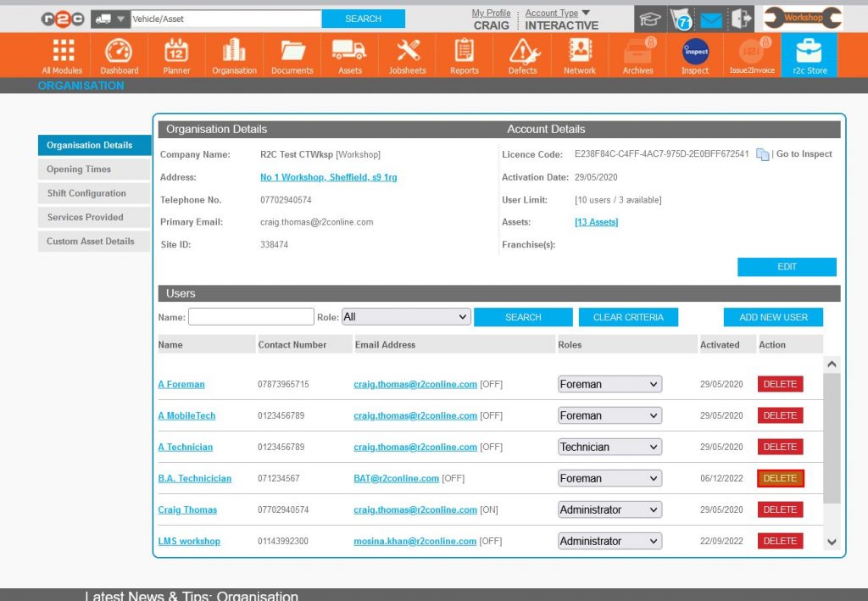868x601 pixels.
Task: Switch to the Opening Times tab
Action: (93, 169)
